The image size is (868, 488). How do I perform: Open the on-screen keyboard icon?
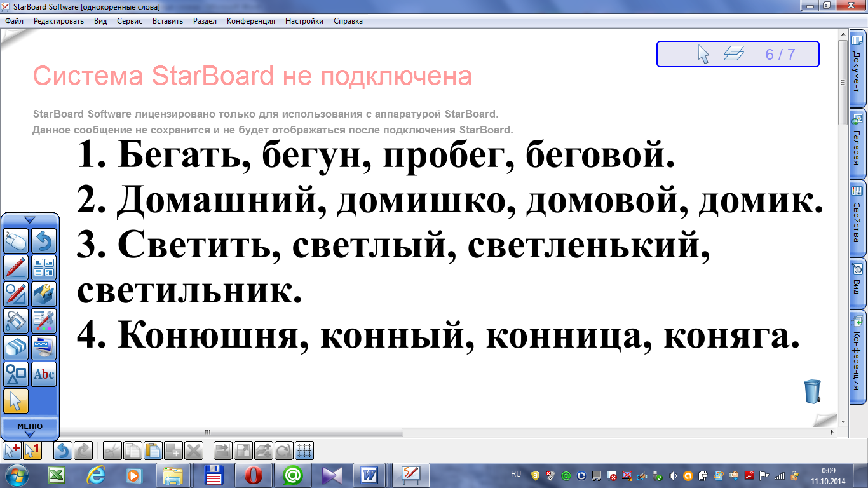pos(44,348)
